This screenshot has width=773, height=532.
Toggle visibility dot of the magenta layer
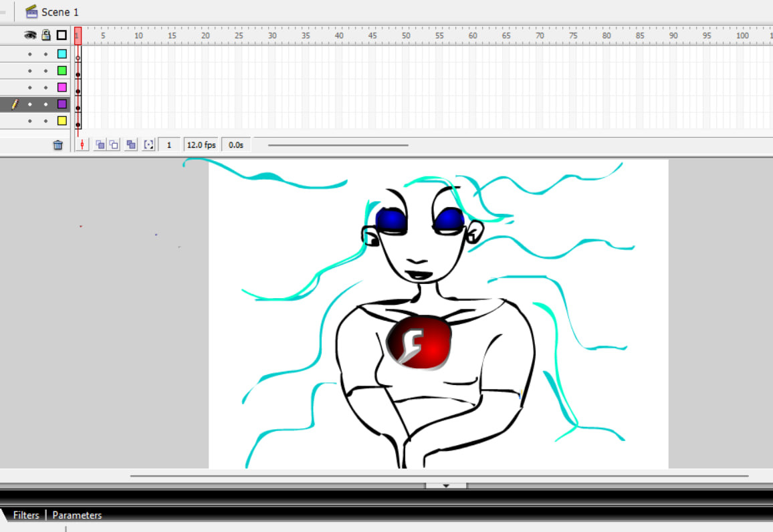pos(30,88)
